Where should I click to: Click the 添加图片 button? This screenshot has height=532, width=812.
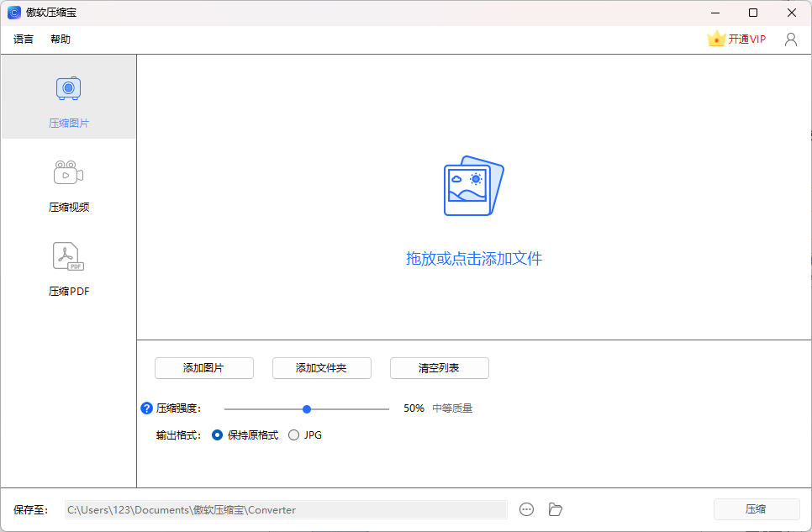click(203, 368)
